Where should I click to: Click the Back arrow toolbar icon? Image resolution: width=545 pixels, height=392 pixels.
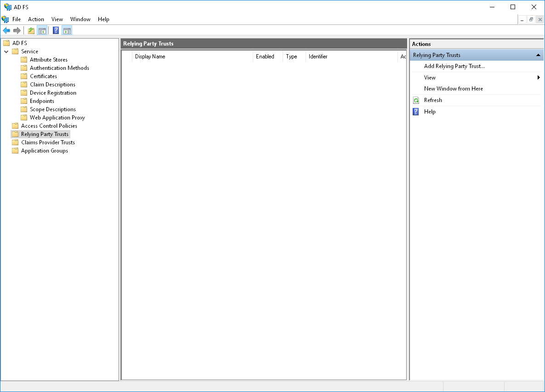(x=6, y=31)
